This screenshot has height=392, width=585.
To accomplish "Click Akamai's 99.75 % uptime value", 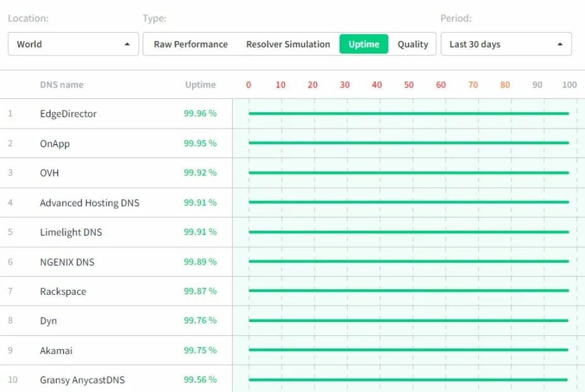I will click(200, 350).
